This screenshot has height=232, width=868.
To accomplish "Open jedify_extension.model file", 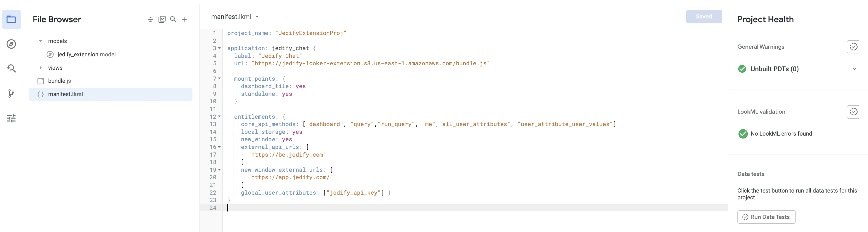I will tap(86, 54).
